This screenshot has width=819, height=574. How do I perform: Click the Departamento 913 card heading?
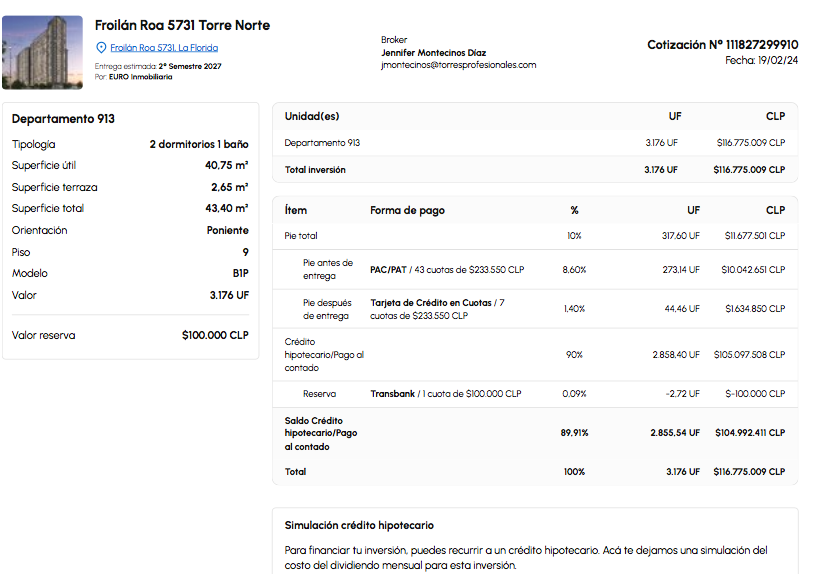pyautogui.click(x=63, y=119)
